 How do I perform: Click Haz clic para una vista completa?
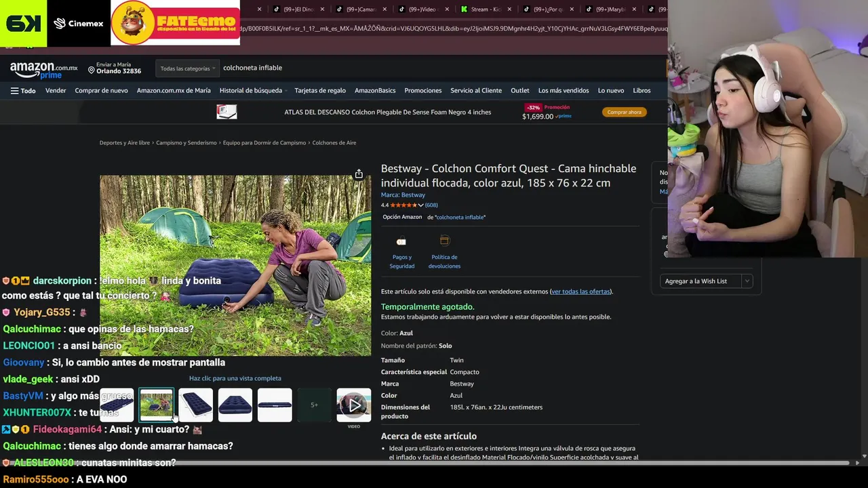[235, 378]
